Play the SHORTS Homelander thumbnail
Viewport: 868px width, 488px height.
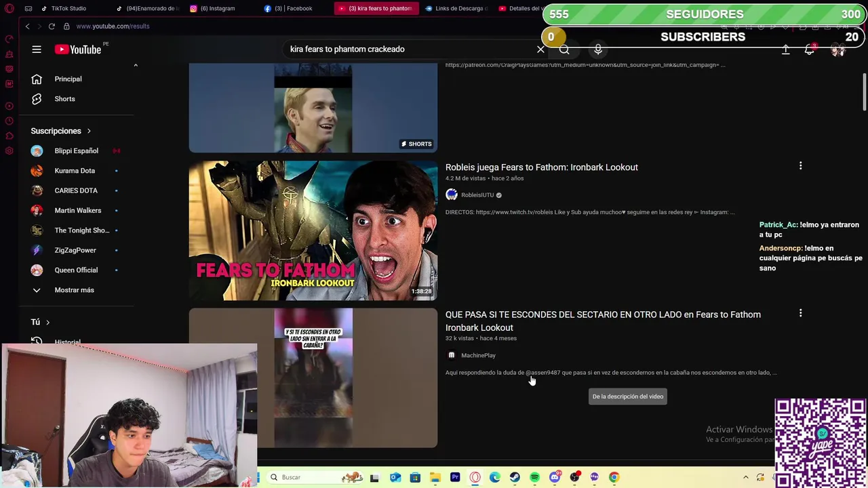313,108
